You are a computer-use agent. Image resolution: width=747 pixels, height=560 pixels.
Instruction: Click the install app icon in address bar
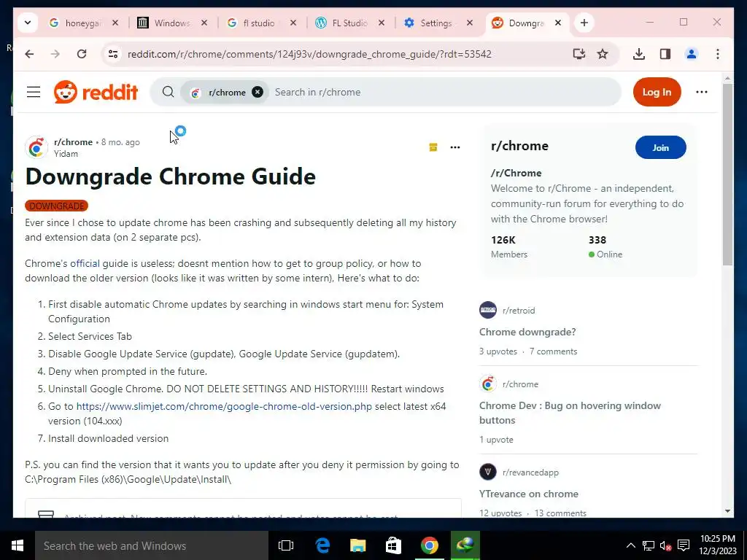[x=578, y=54]
